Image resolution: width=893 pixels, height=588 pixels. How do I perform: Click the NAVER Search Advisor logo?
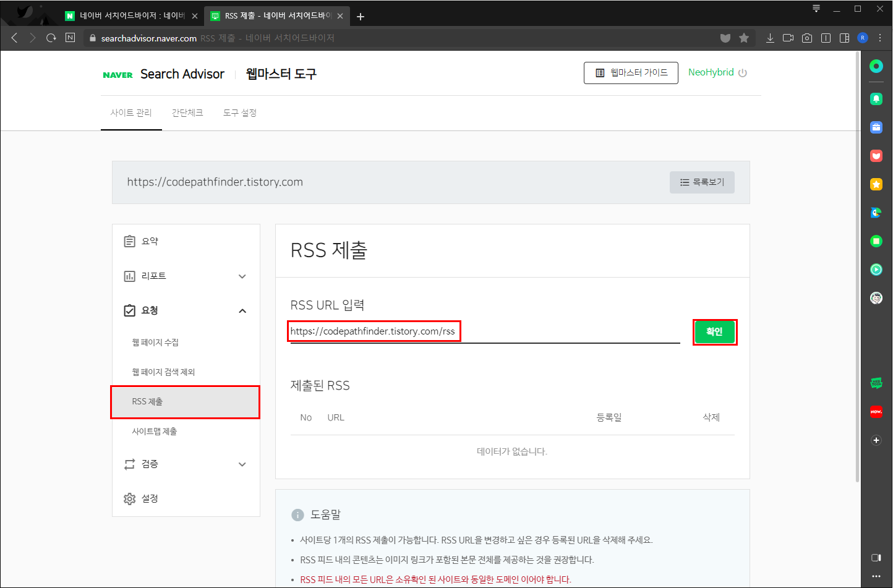[164, 74]
